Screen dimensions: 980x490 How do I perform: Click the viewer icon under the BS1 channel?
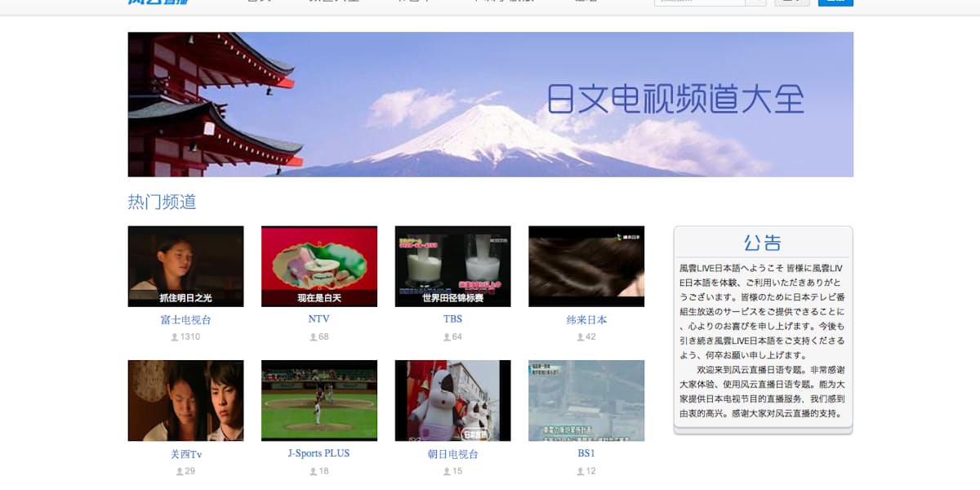pos(581,471)
